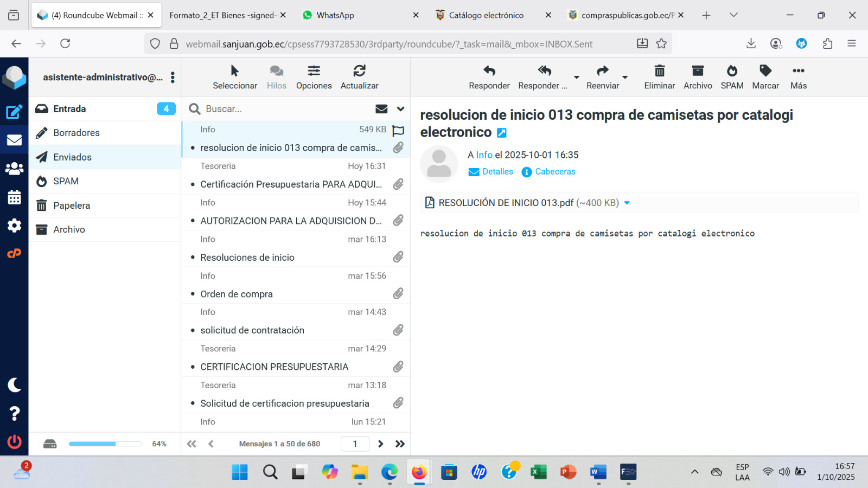Refresh mailbox with Actualizar icon
The image size is (868, 488).
click(359, 71)
